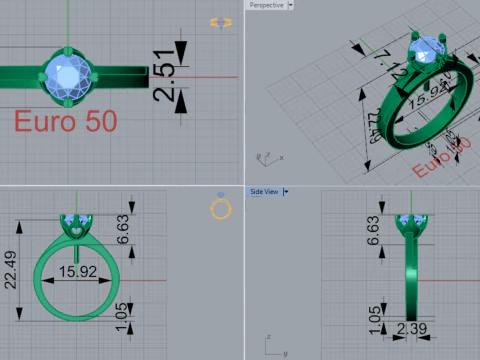The width and height of the screenshot is (480, 360).
Task: Select the 2.39 width dimension in the Side View
Action: click(412, 329)
